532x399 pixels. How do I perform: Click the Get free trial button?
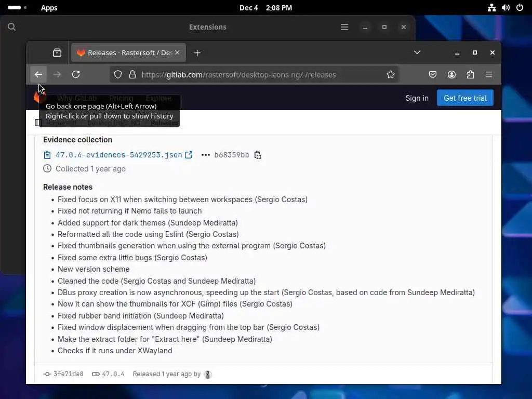465,98
